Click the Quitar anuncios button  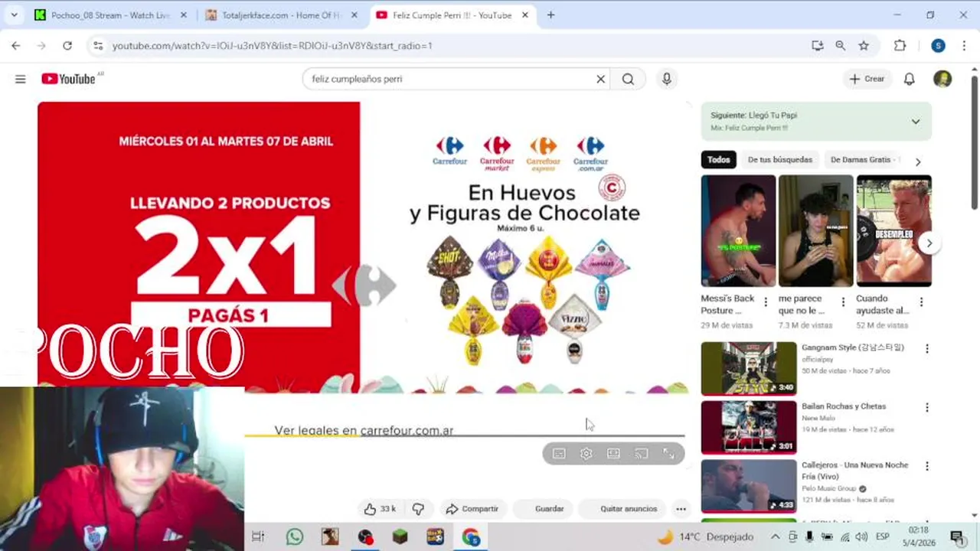(622, 509)
